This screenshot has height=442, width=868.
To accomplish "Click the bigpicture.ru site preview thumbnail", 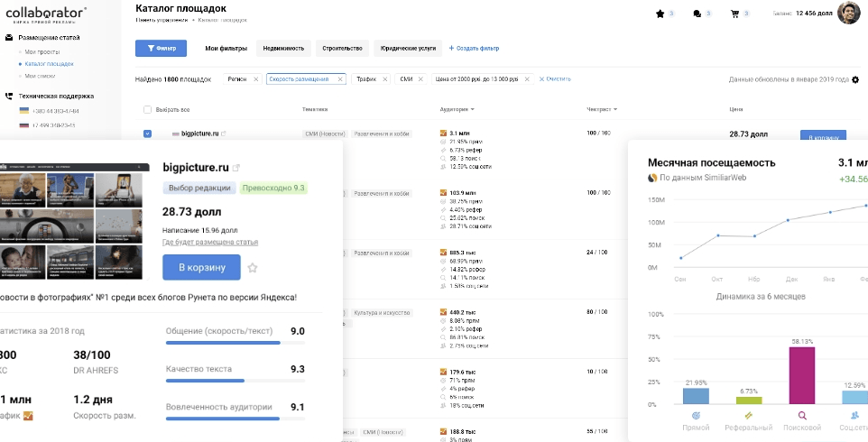I will coord(75,221).
